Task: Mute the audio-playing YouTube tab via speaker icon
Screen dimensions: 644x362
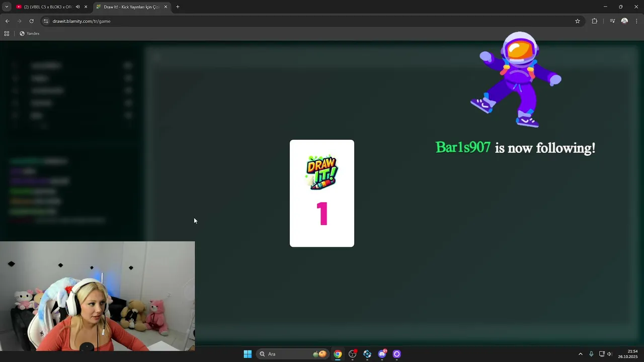Action: tap(77, 7)
